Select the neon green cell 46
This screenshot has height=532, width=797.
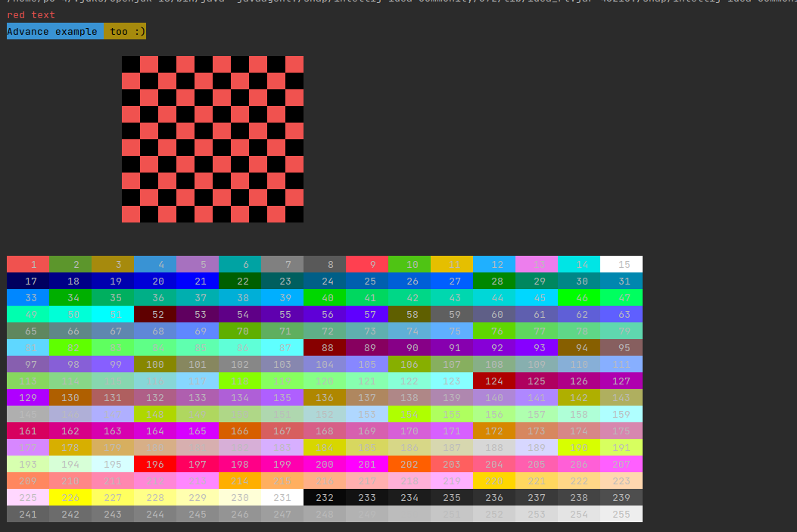pos(579,297)
